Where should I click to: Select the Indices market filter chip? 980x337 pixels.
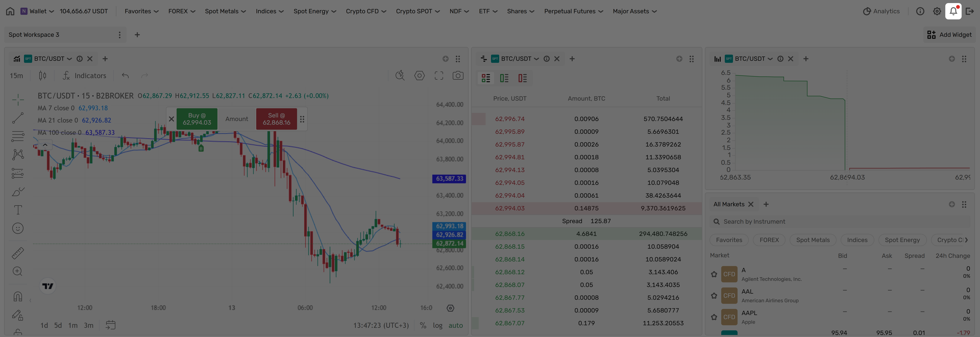pyautogui.click(x=857, y=240)
